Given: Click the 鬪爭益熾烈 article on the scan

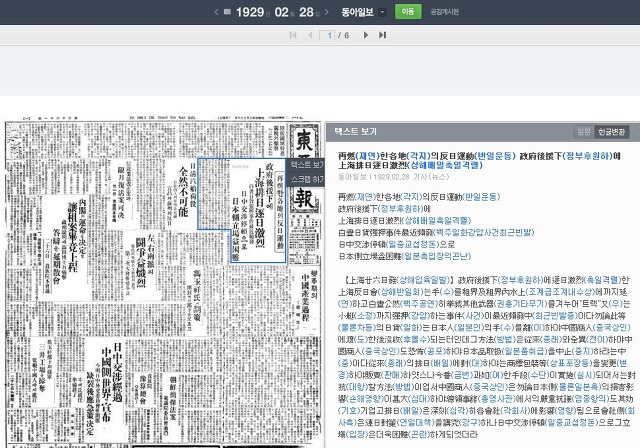Looking at the screenshot, I should (x=141, y=261).
